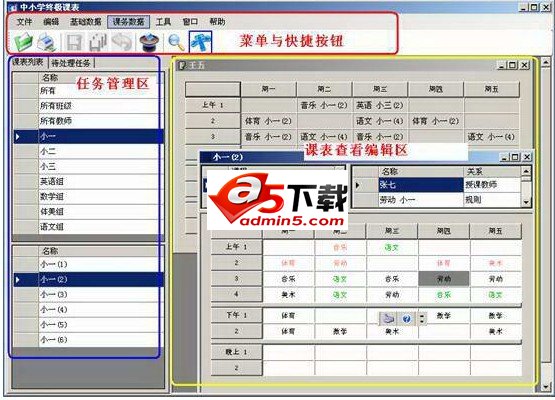Click 英语 小三 (2) cell in 王五 window
Image resolution: width=555 pixels, height=400 pixels.
coord(380,105)
